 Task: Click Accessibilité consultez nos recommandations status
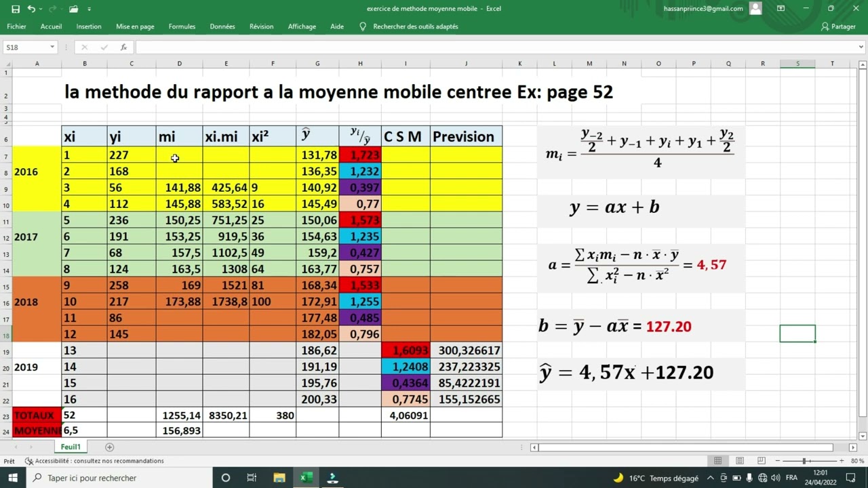(94, 461)
